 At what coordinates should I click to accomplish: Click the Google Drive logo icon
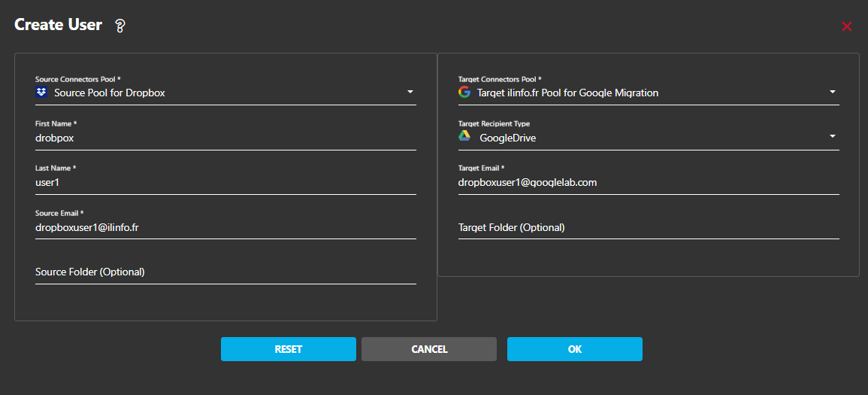click(x=464, y=136)
